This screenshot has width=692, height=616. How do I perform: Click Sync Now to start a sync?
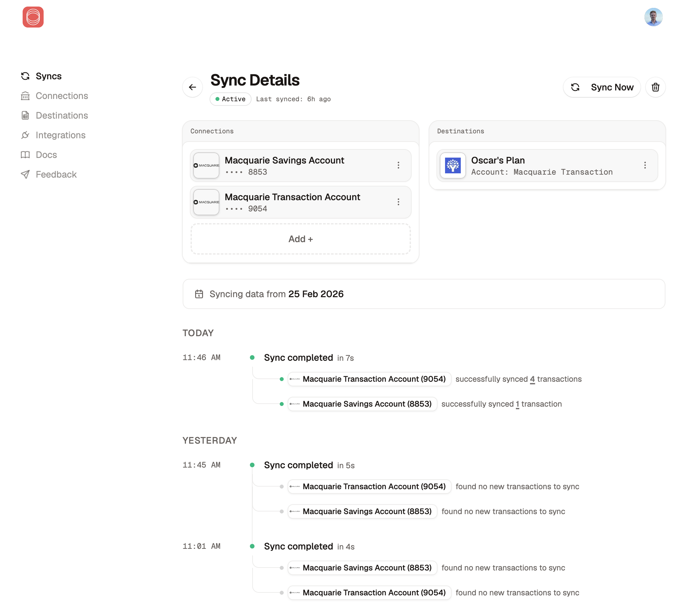click(601, 87)
